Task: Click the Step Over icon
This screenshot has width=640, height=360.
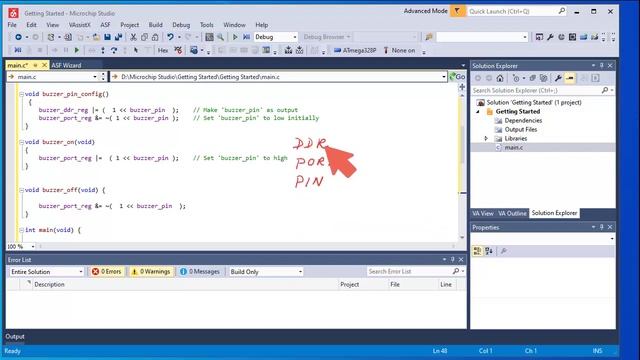Action: 114,50
